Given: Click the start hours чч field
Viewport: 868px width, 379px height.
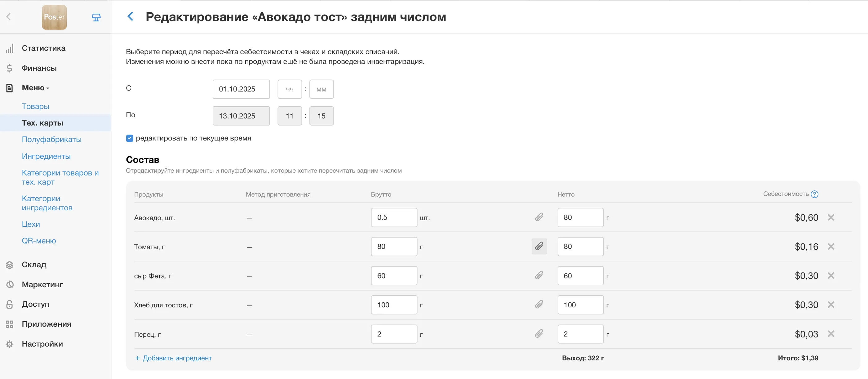Looking at the screenshot, I should (x=290, y=89).
